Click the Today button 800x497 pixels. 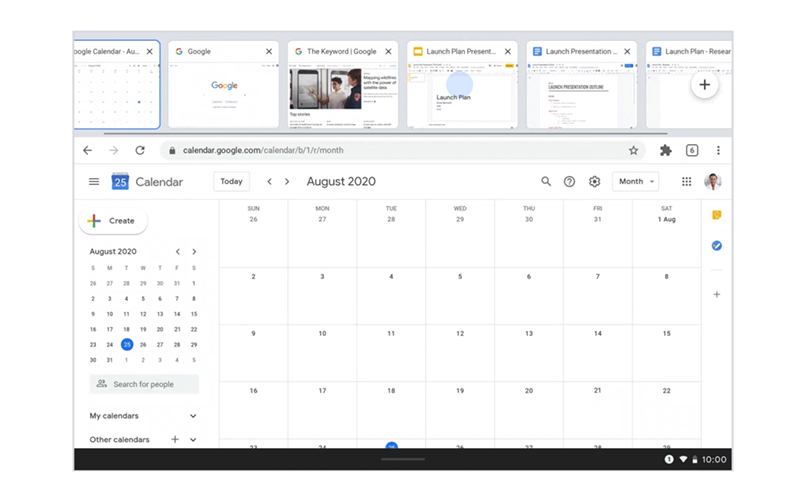[231, 182]
